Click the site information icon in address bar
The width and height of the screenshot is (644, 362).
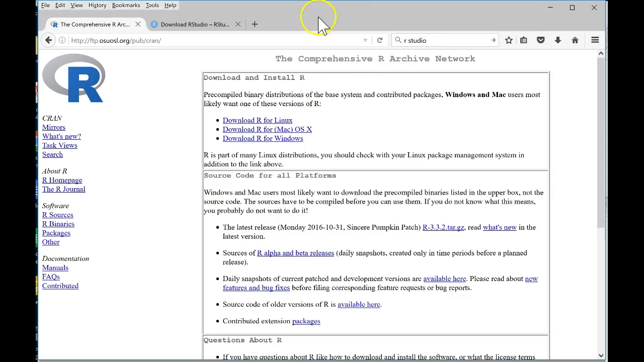62,40
